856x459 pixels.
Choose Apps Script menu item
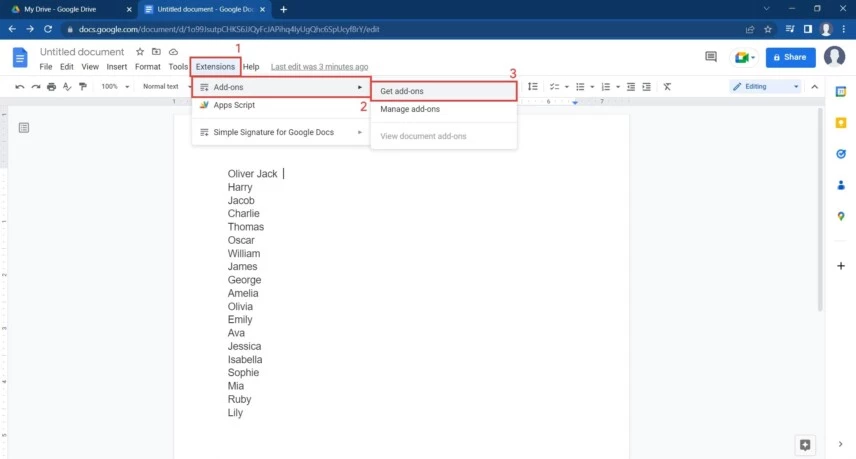click(x=281, y=105)
